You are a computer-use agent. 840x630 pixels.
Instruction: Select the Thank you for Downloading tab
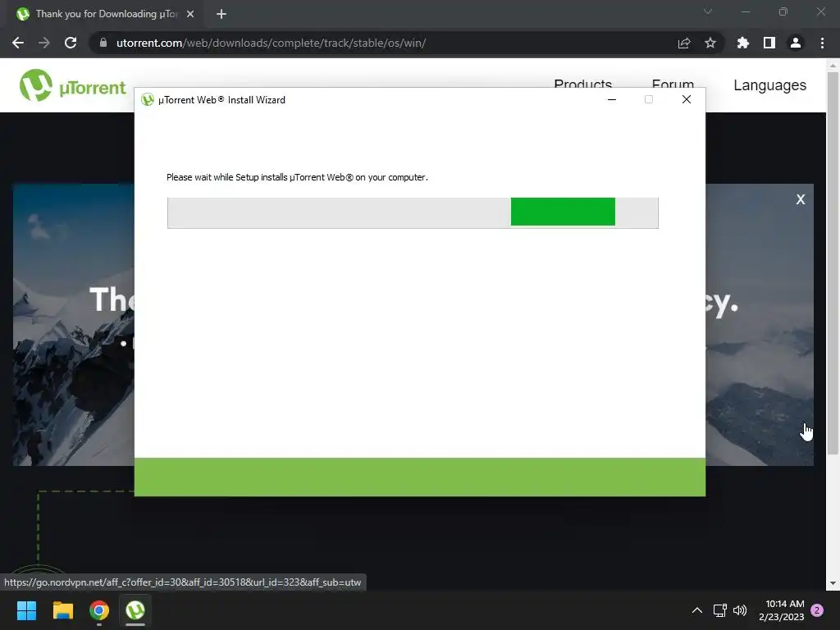click(106, 14)
